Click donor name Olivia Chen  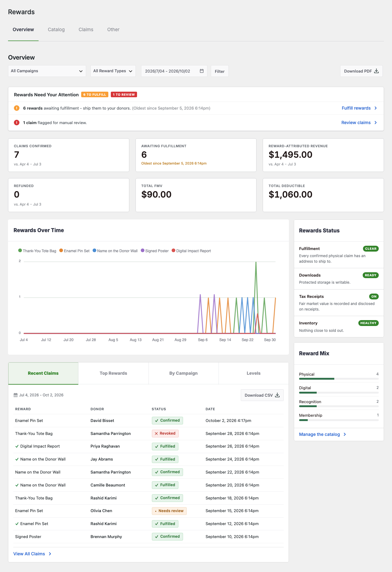[x=101, y=511]
